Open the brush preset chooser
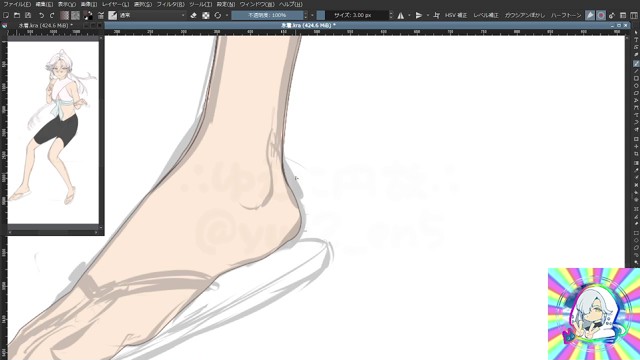The image size is (640, 360). click(112, 16)
